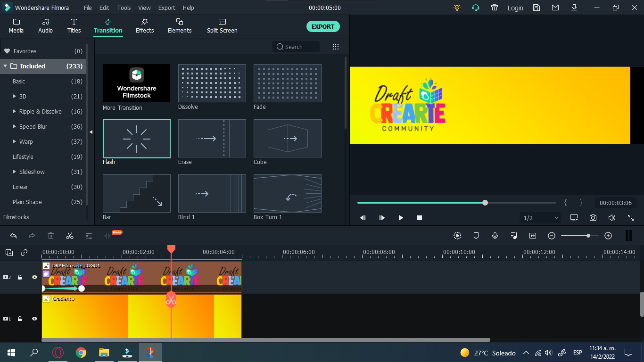Open the render preview icon

pos(457,236)
